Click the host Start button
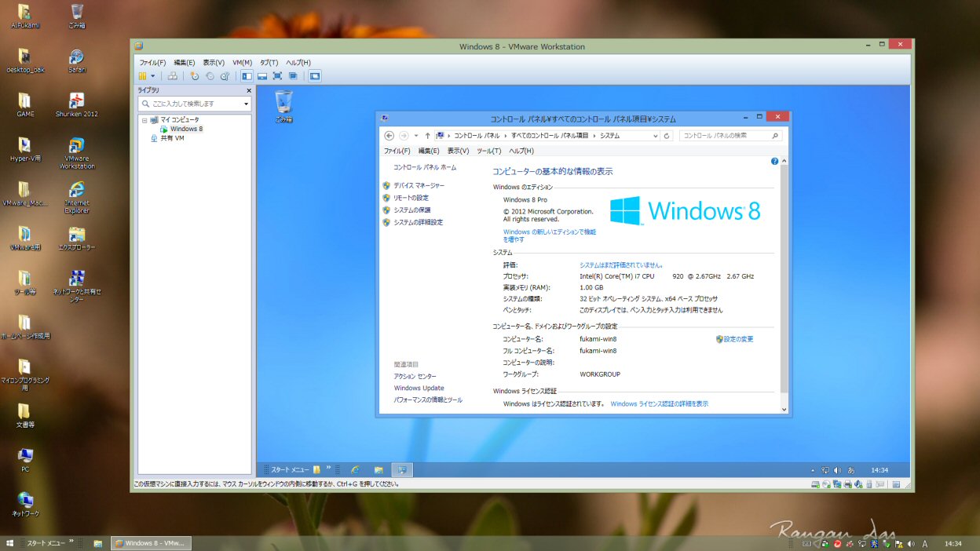This screenshot has width=980, height=551. tap(10, 543)
